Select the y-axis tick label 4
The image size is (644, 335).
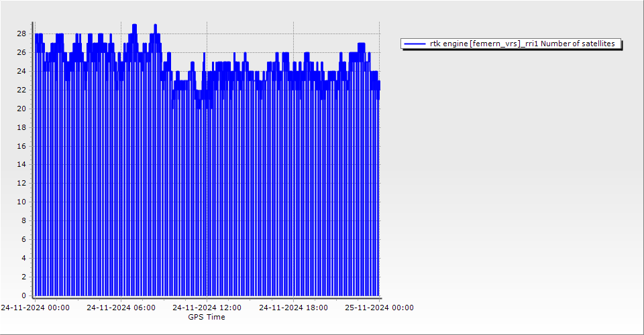pos(23,258)
